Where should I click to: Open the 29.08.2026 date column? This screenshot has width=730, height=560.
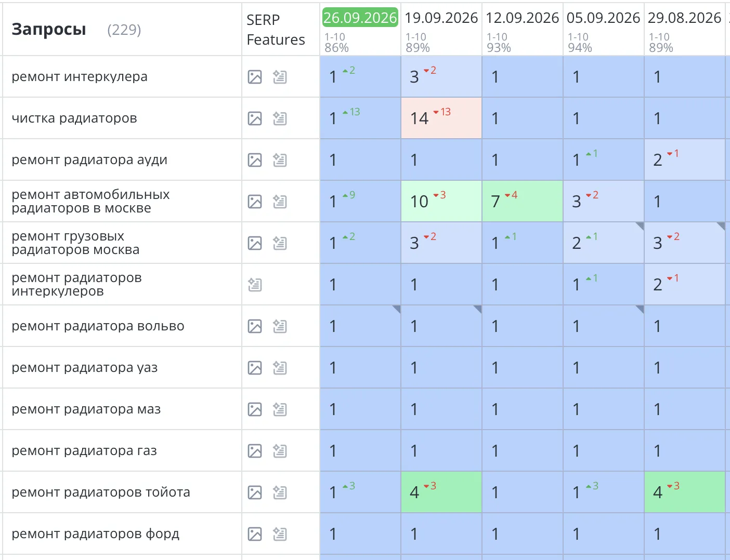click(x=684, y=18)
